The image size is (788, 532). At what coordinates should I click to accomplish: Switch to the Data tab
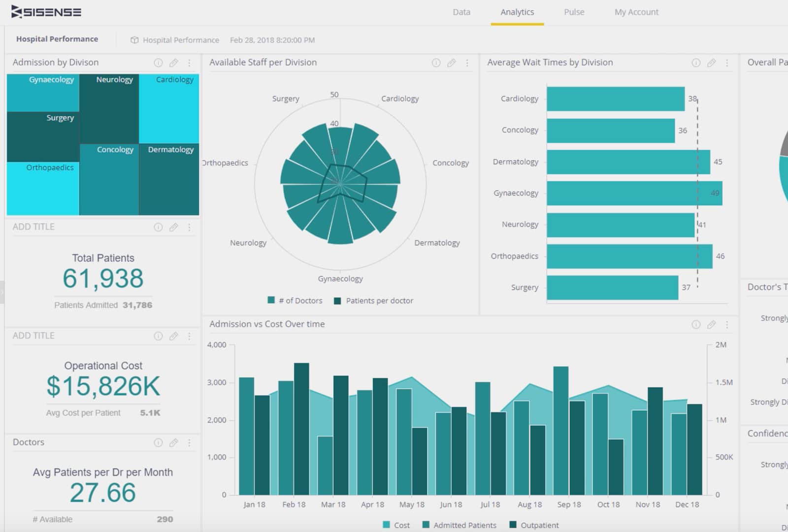tap(461, 12)
